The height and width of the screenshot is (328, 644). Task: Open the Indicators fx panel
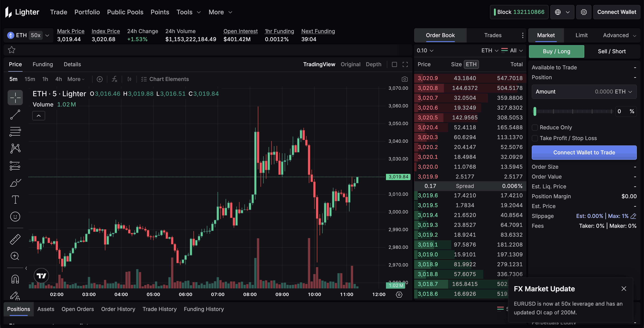coord(114,79)
